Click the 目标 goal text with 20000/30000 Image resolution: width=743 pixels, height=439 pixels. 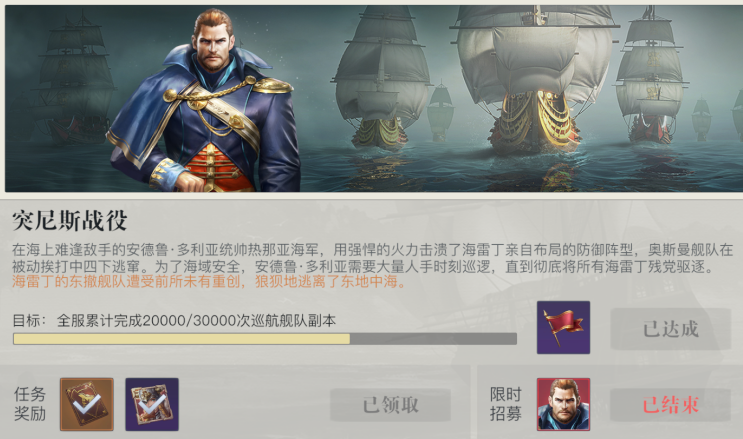point(174,320)
